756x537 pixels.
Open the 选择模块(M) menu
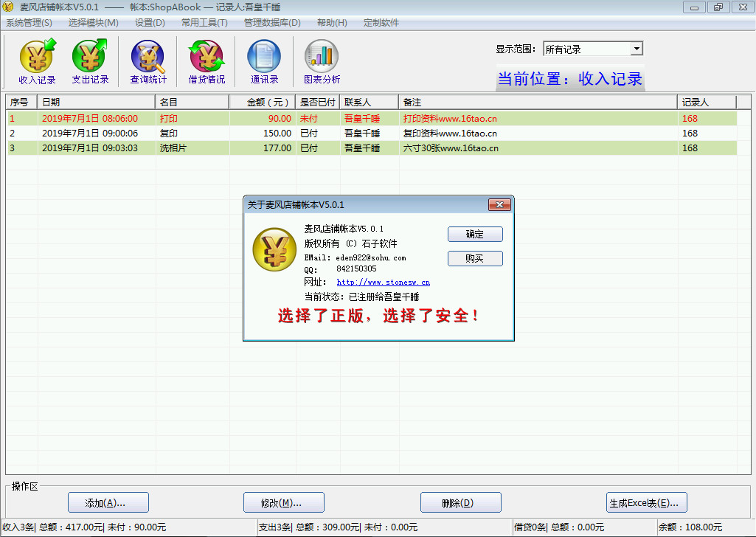(93, 23)
